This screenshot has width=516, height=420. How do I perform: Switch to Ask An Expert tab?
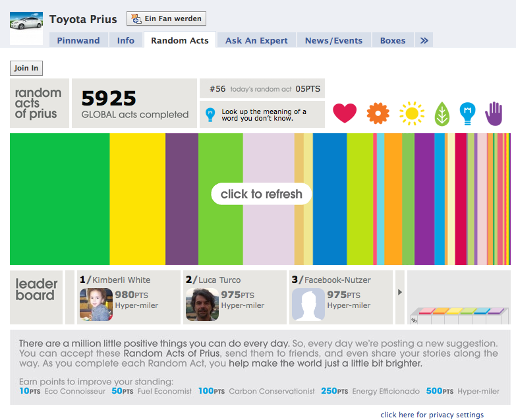[x=256, y=40]
